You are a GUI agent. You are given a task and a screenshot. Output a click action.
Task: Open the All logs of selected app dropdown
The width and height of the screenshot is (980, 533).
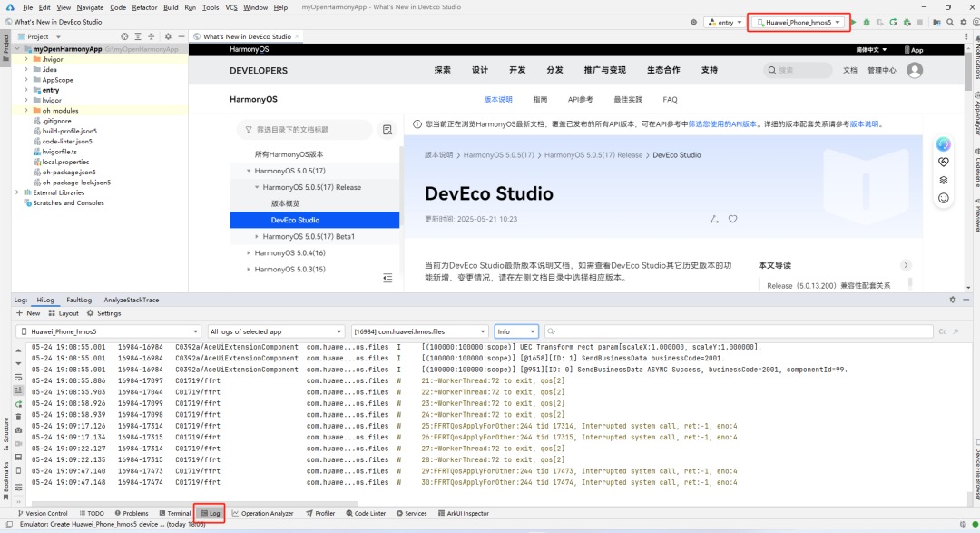(276, 331)
